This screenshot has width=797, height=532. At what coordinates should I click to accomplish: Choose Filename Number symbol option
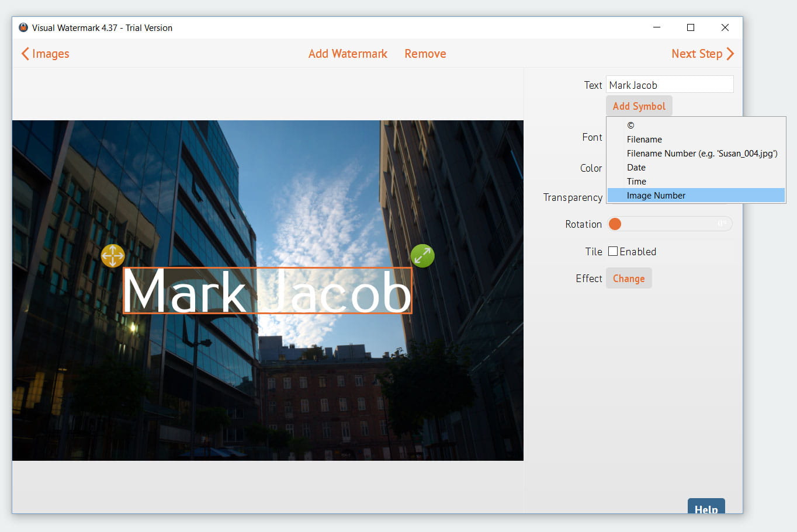[696, 153]
